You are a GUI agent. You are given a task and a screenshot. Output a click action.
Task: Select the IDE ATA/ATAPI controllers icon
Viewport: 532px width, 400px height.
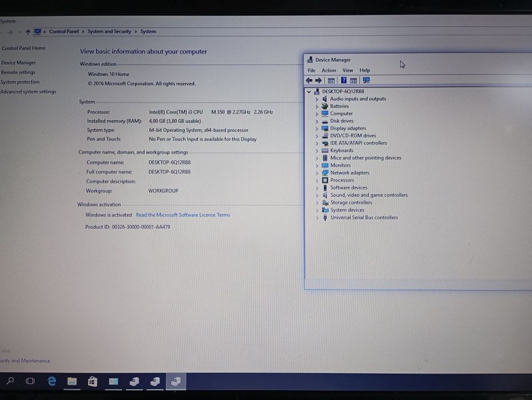click(x=325, y=143)
